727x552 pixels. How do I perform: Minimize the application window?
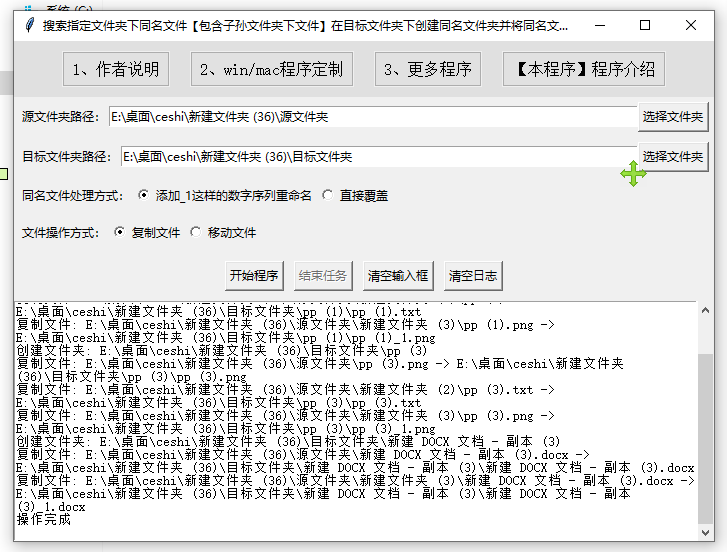(x=600, y=25)
